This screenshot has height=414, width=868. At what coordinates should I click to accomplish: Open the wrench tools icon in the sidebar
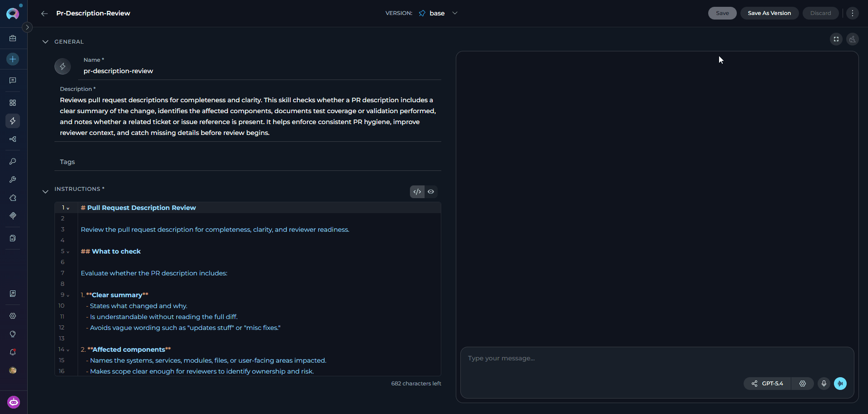13,180
